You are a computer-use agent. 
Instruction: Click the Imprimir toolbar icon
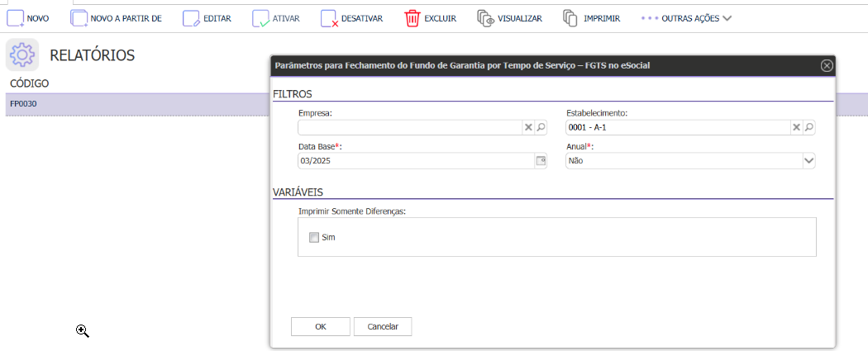[570, 18]
